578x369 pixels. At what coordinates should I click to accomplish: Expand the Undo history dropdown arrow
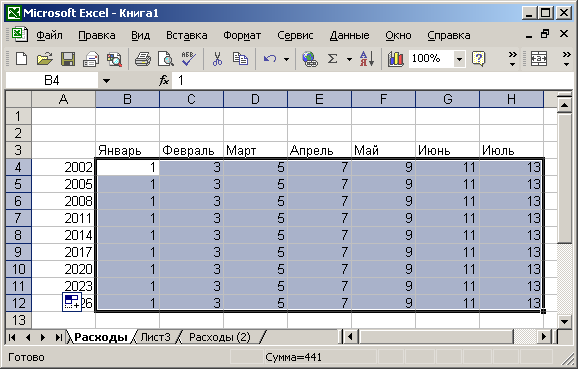coord(286,59)
